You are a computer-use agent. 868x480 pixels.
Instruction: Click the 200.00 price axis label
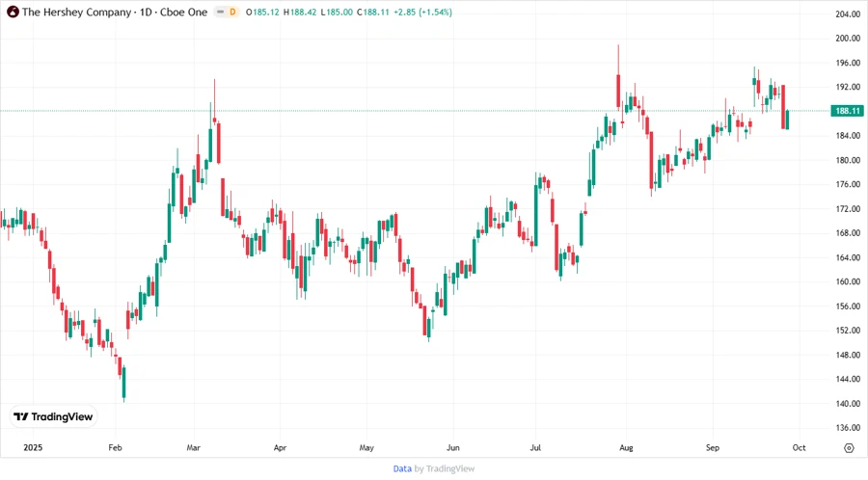[848, 39]
